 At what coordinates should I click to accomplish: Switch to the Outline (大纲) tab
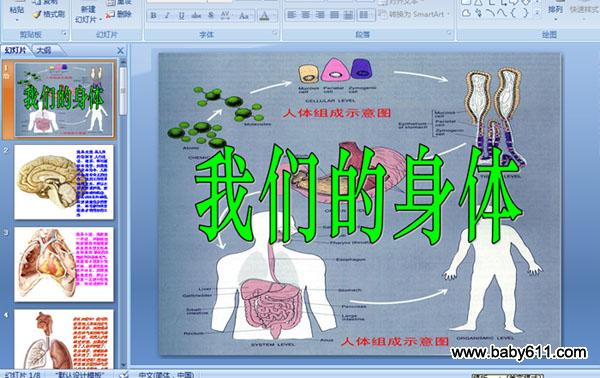click(44, 50)
